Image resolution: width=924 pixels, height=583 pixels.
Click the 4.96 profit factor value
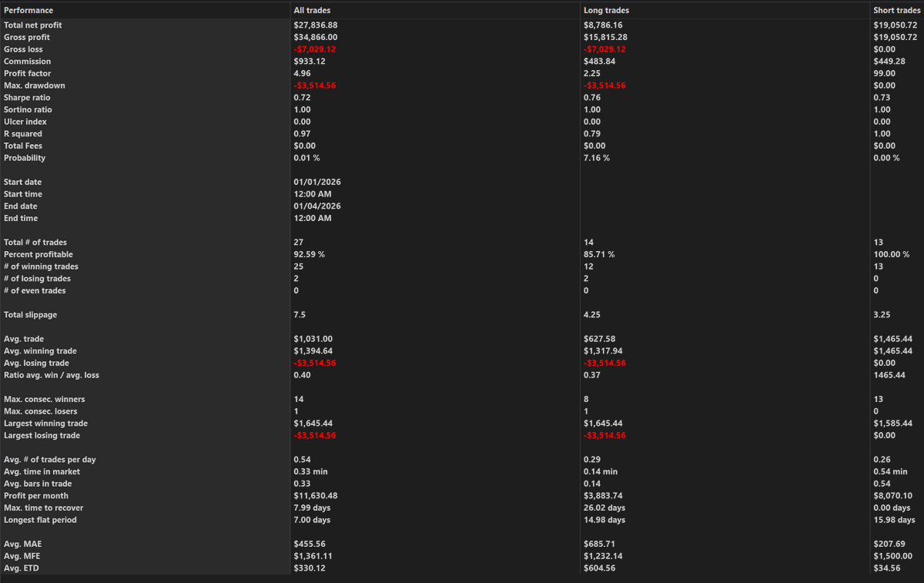pyautogui.click(x=302, y=73)
